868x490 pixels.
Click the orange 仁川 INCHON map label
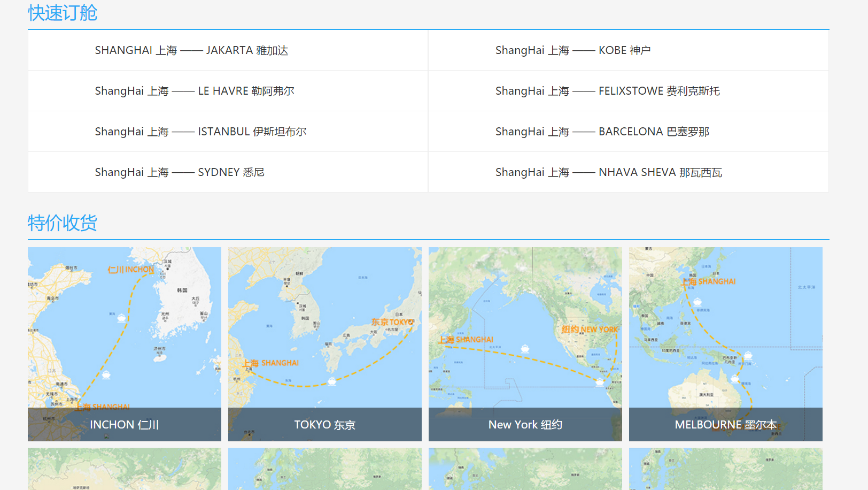pos(130,270)
